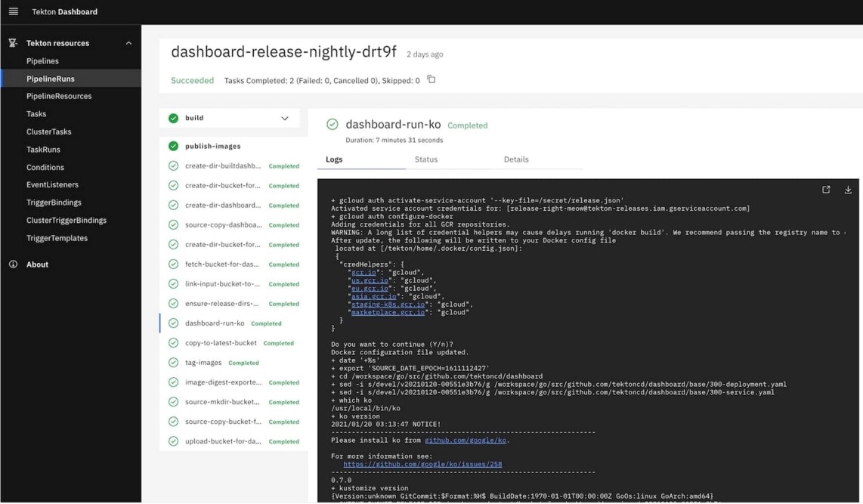Click the asia.gcr.io link in logs

pyautogui.click(x=374, y=296)
